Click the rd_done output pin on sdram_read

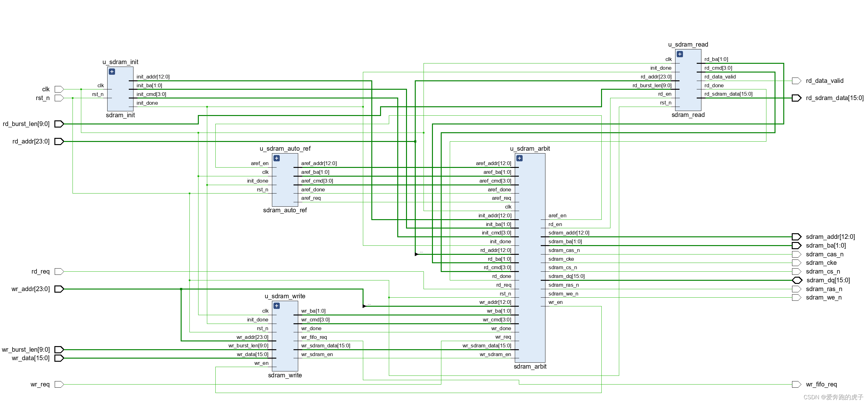[x=714, y=86]
